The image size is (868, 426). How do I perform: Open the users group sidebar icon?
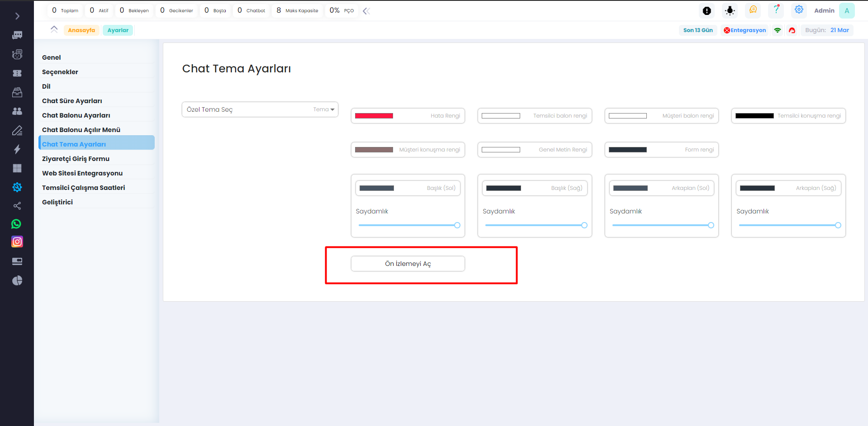pyautogui.click(x=17, y=111)
